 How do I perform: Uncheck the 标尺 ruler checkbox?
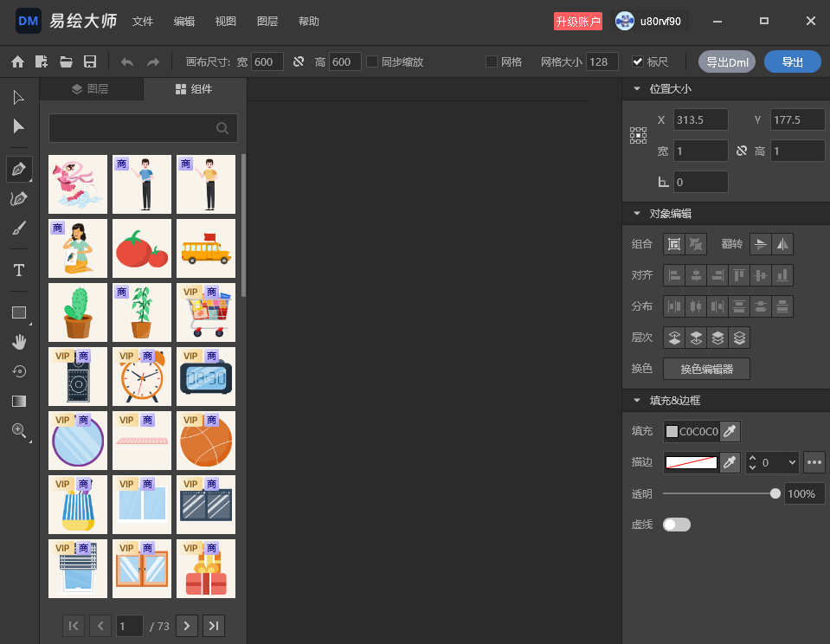point(638,62)
